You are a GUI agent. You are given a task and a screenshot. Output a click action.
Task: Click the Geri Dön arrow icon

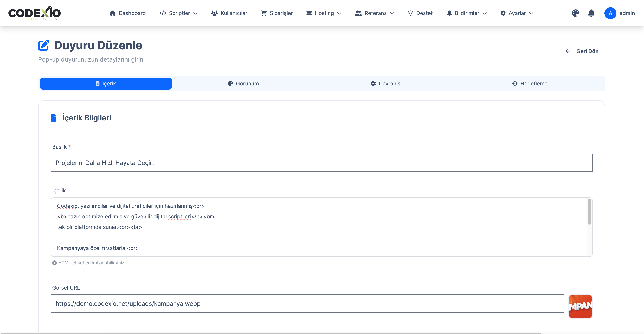tap(568, 51)
